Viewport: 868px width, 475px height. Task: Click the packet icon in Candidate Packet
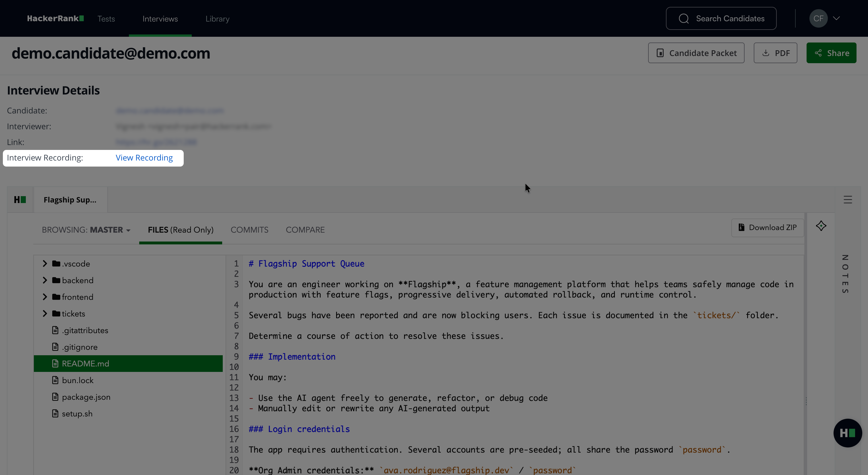(660, 53)
